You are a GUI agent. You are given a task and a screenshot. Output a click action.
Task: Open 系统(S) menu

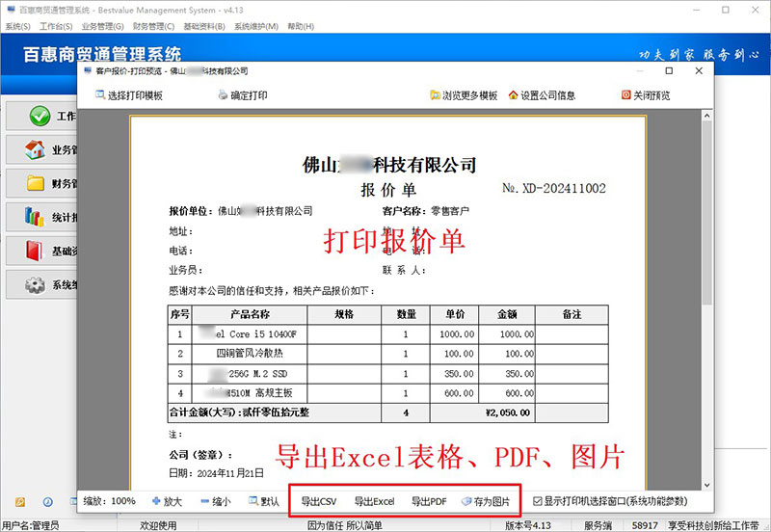(x=17, y=27)
